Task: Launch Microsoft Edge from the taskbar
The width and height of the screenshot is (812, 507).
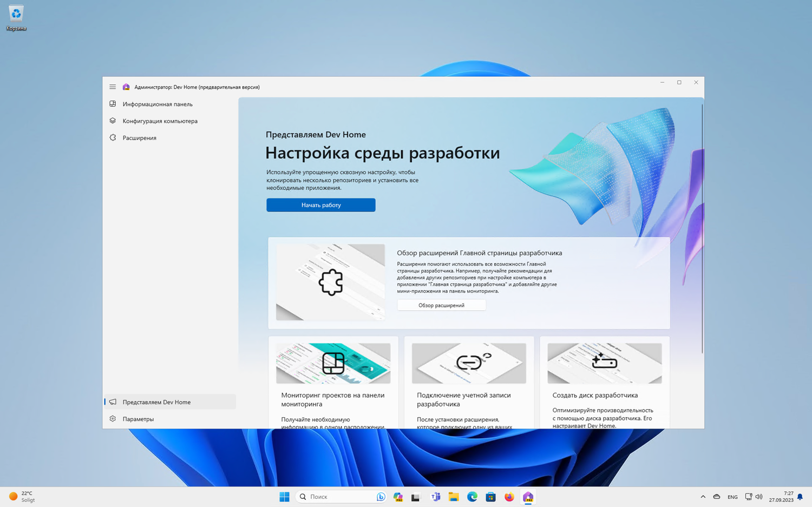Action: point(472,497)
